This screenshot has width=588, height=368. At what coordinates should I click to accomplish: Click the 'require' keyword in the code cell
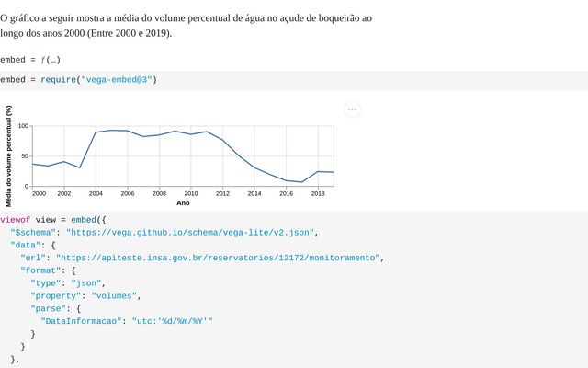(59, 80)
